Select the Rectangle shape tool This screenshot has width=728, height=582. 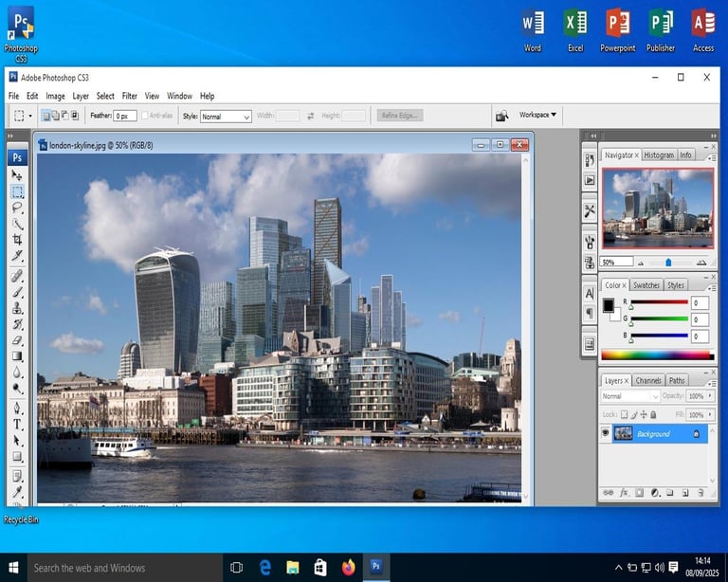(17, 457)
